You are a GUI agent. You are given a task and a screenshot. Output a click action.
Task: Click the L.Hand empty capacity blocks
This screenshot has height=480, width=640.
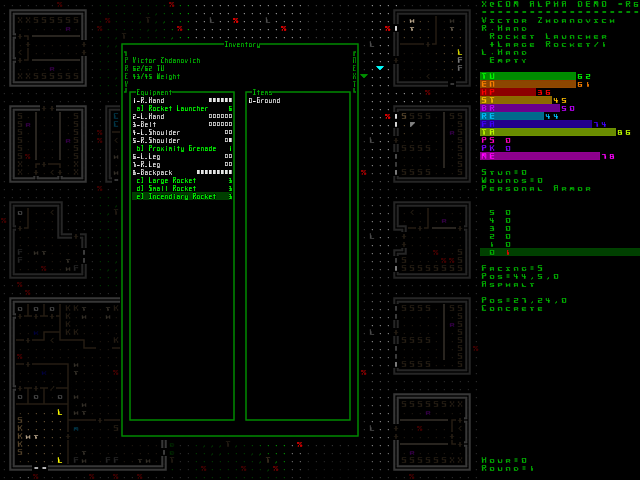click(x=220, y=116)
